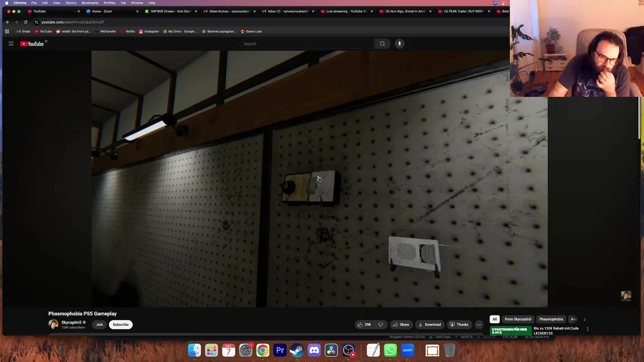
Task: Open Steam from the dock
Action: (297, 350)
